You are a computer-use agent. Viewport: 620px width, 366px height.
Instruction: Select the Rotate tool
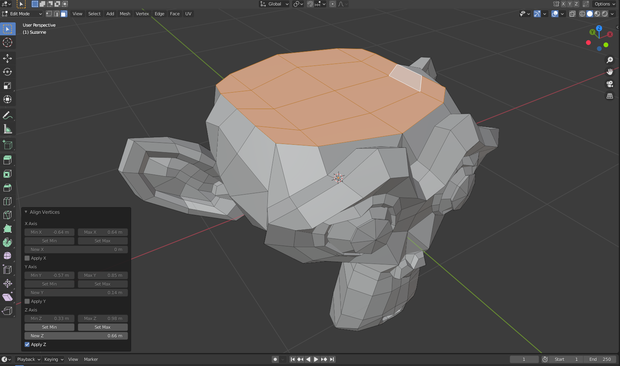pyautogui.click(x=8, y=72)
